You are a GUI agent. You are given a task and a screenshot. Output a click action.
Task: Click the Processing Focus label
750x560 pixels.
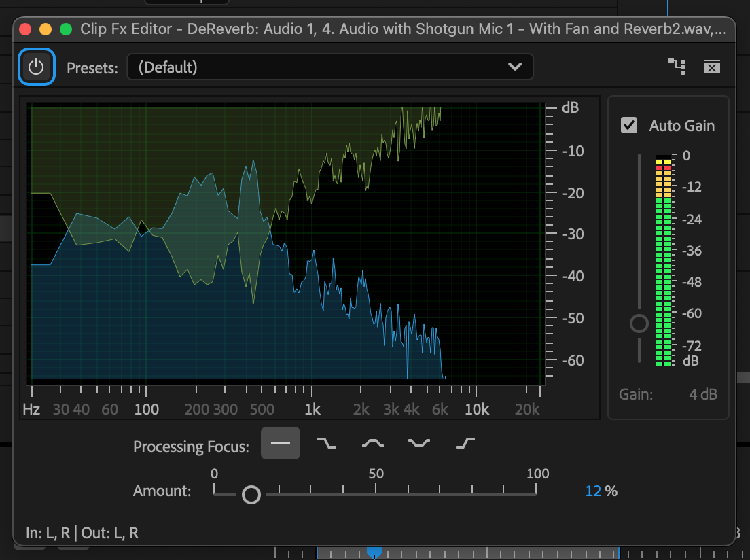[191, 447]
